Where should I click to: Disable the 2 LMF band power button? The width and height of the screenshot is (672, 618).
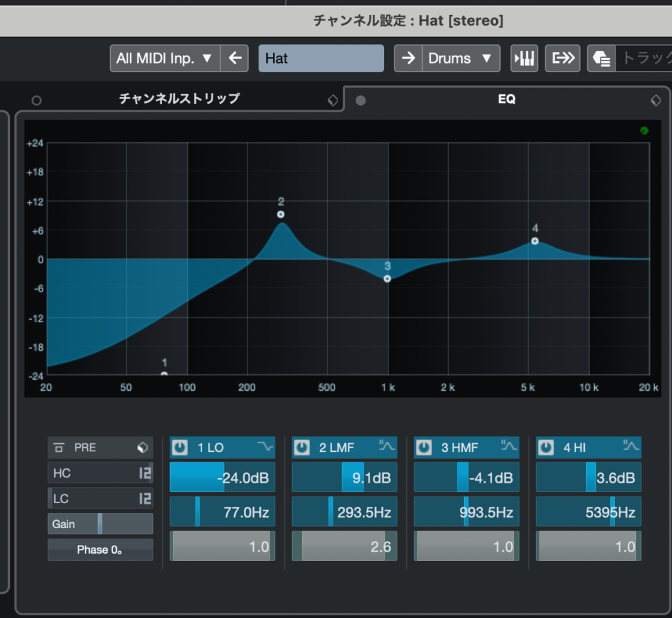pos(302,448)
